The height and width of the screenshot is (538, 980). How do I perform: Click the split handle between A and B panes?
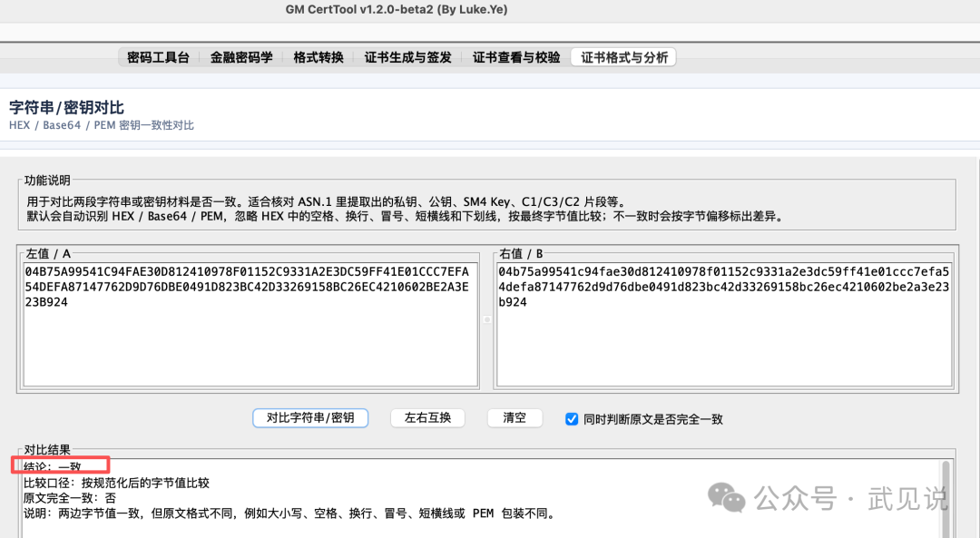point(487,319)
